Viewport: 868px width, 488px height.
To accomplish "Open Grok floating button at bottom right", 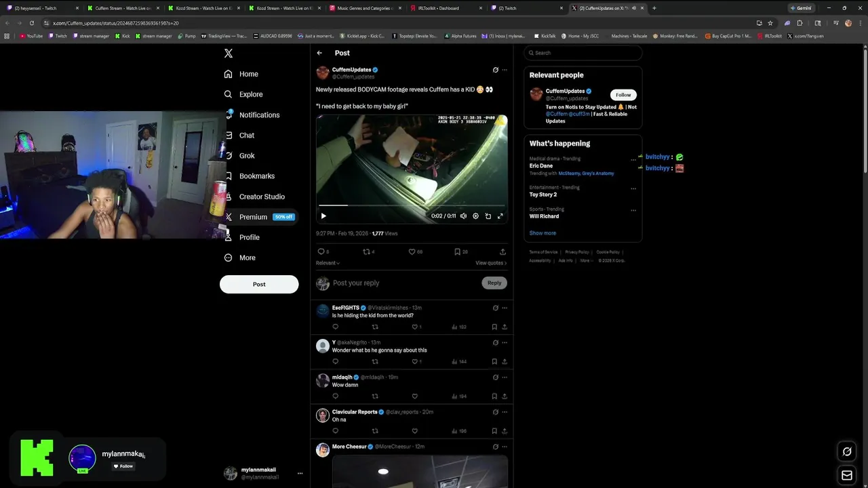I will (x=847, y=451).
